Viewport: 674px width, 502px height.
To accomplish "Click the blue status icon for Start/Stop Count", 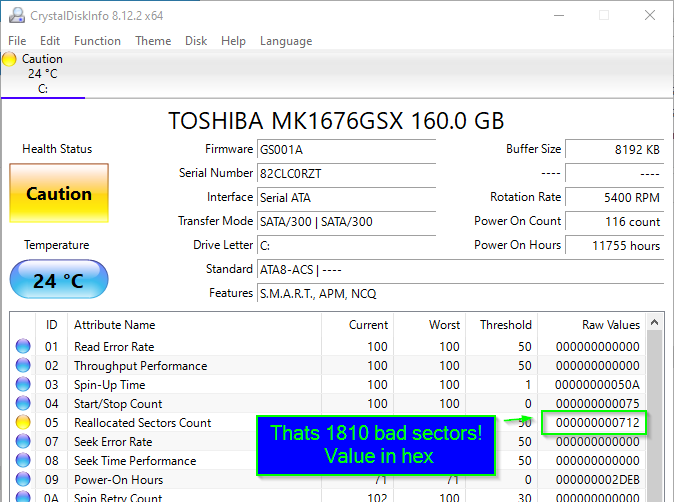I will [23, 403].
